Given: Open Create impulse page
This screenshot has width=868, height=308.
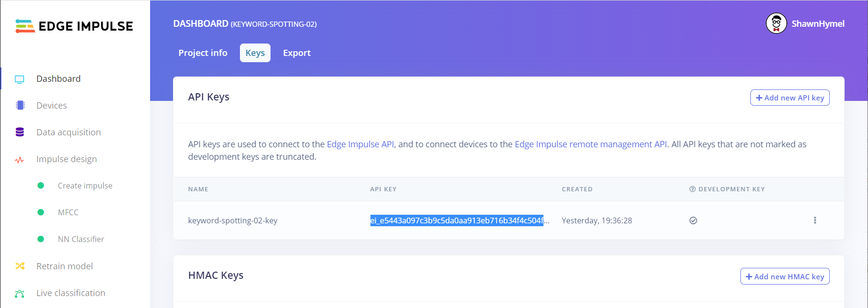Looking at the screenshot, I should click(85, 186).
